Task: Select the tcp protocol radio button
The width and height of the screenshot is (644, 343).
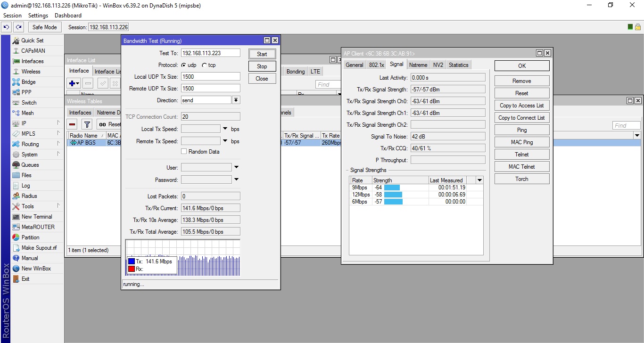Action: (x=204, y=65)
